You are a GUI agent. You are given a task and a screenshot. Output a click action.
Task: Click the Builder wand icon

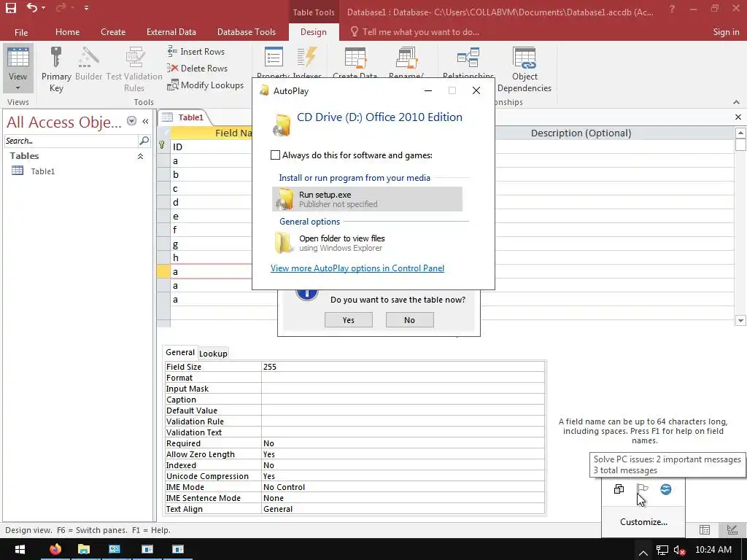tap(88, 58)
